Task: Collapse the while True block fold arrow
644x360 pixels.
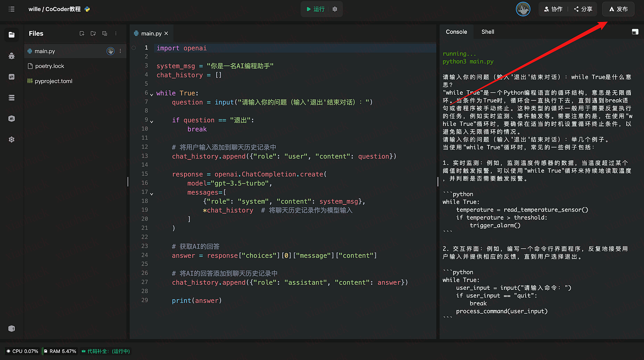Action: [x=152, y=94]
